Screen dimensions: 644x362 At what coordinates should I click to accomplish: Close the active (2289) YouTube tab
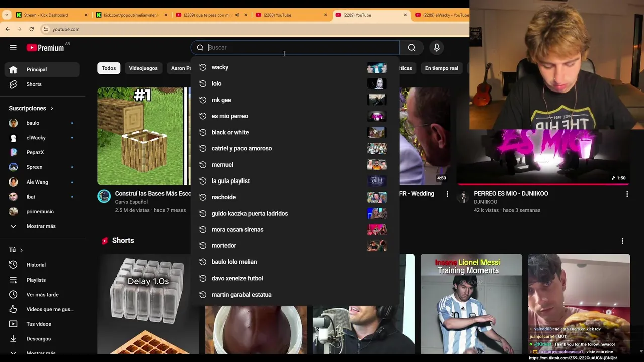tap(405, 15)
